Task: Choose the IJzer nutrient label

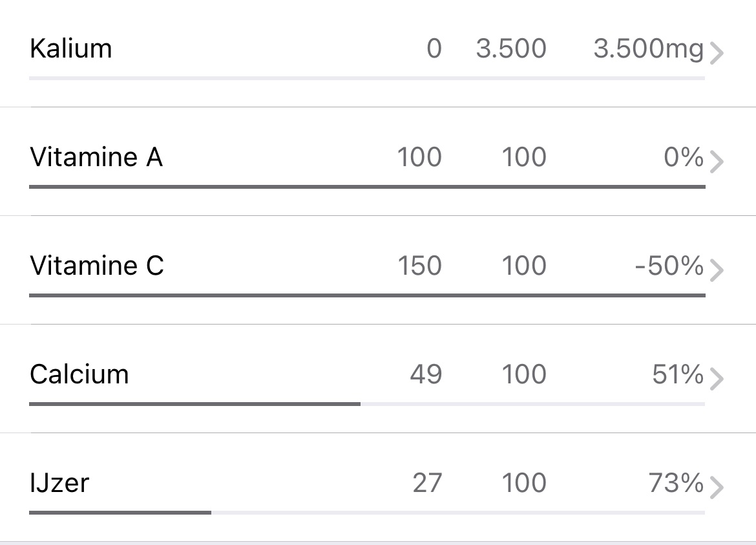Action: tap(59, 483)
